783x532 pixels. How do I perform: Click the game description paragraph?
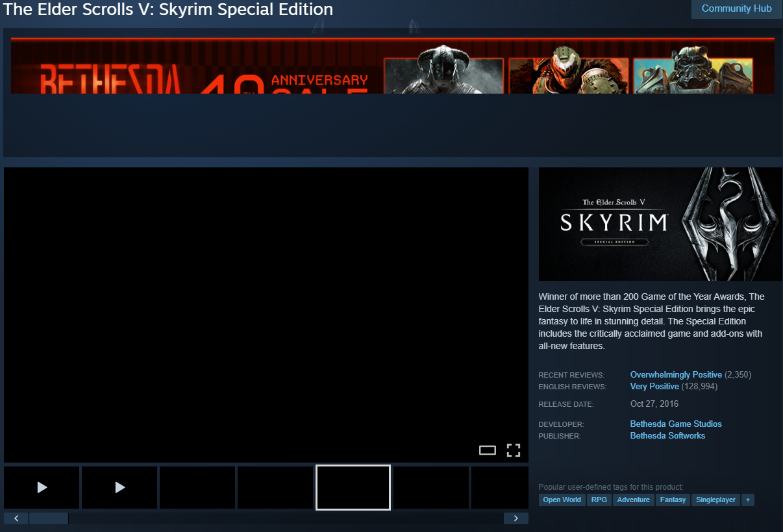click(651, 321)
